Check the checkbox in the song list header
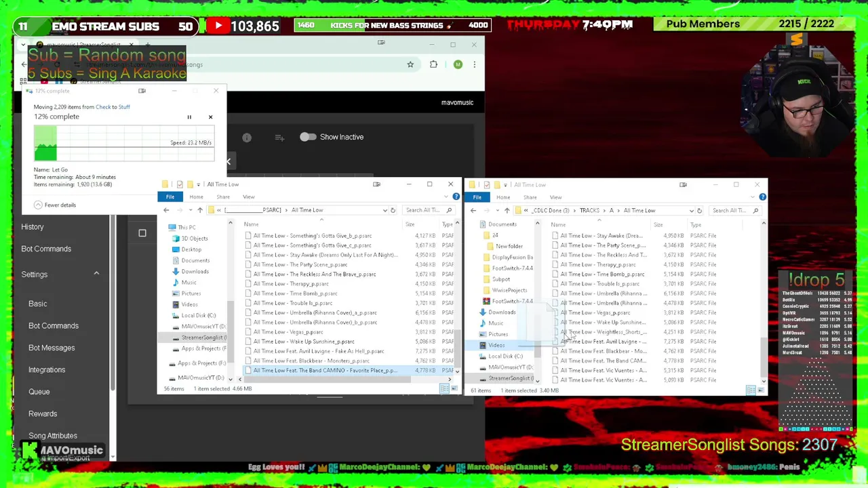 click(142, 233)
